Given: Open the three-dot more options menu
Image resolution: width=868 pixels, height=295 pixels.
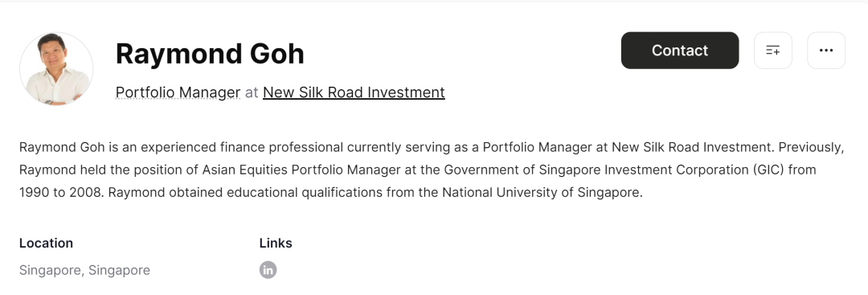Looking at the screenshot, I should coord(826,51).
